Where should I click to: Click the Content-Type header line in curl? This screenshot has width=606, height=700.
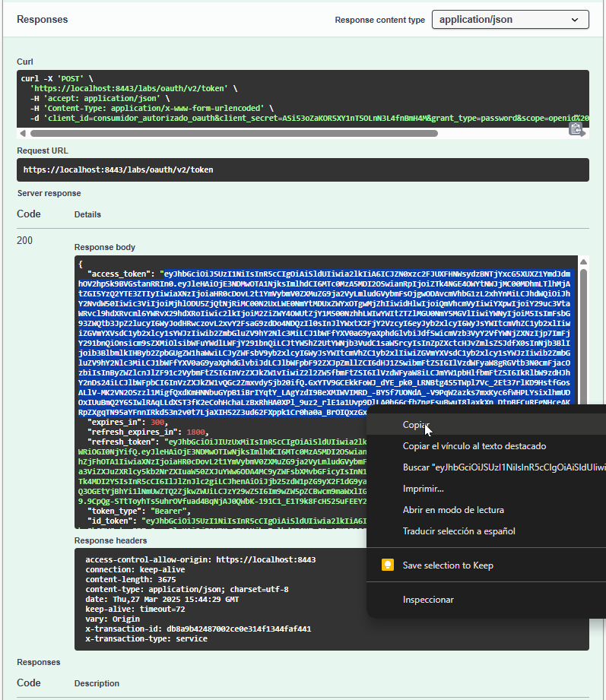(152, 108)
